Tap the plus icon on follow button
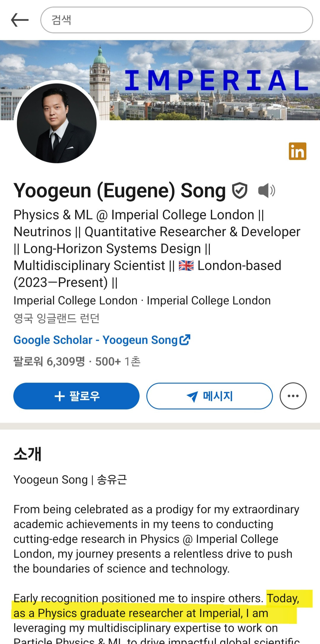Viewport: 320px width, 644px height. pos(60,396)
